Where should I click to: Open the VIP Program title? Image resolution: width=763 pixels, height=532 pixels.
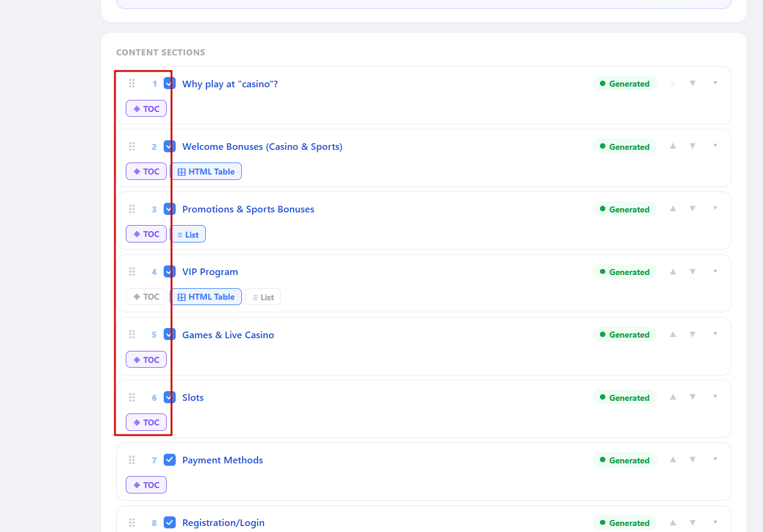click(x=210, y=271)
